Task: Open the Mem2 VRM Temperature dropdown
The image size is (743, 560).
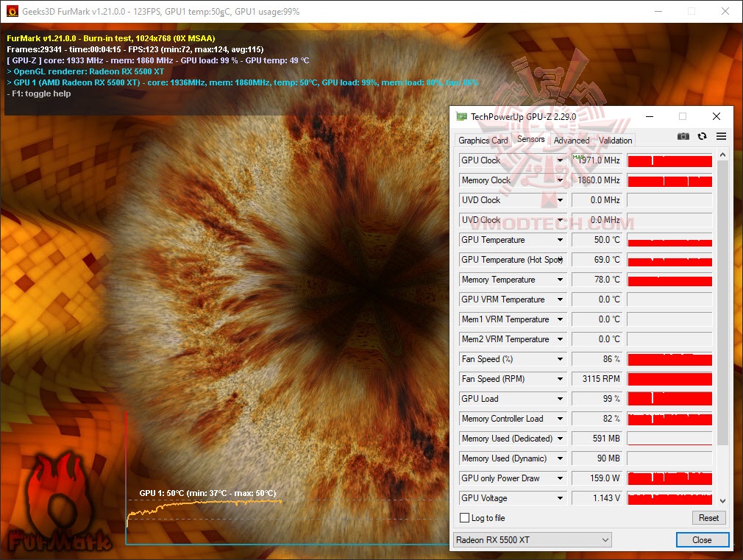Action: [x=560, y=339]
